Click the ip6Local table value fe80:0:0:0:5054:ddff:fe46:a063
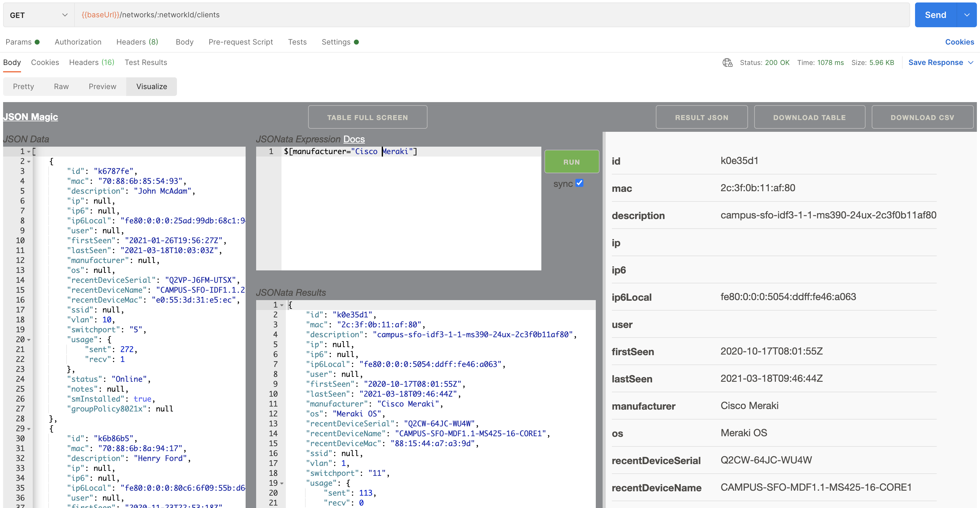980x508 pixels. click(788, 297)
